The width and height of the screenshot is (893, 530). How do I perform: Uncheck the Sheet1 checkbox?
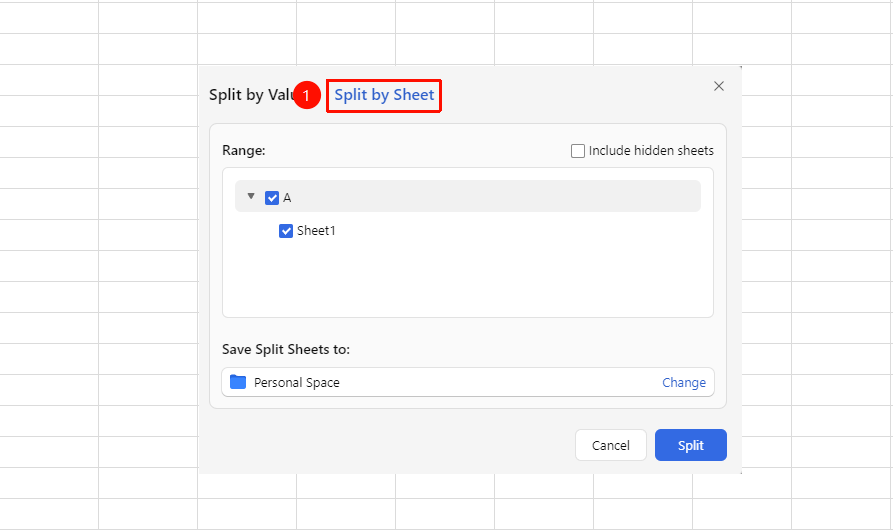(286, 231)
